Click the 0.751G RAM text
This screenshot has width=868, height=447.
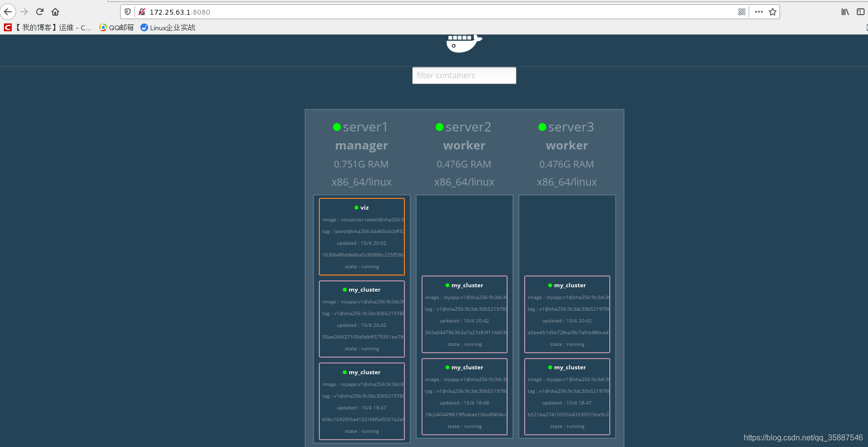pos(361,164)
